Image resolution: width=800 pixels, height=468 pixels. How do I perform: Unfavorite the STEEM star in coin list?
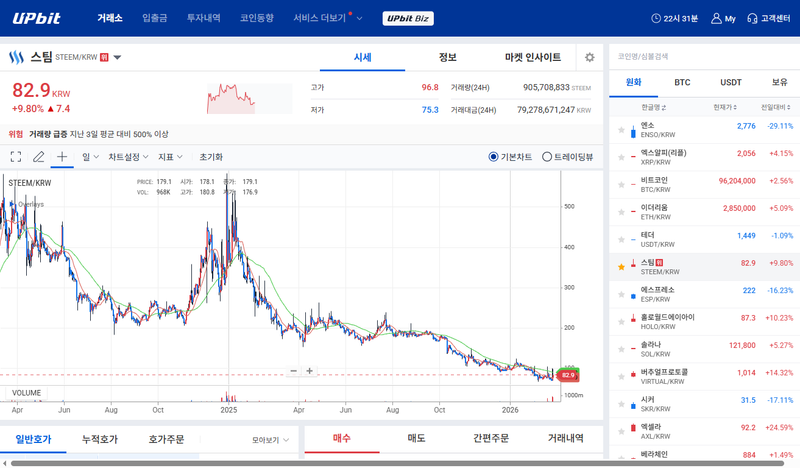pos(621,267)
